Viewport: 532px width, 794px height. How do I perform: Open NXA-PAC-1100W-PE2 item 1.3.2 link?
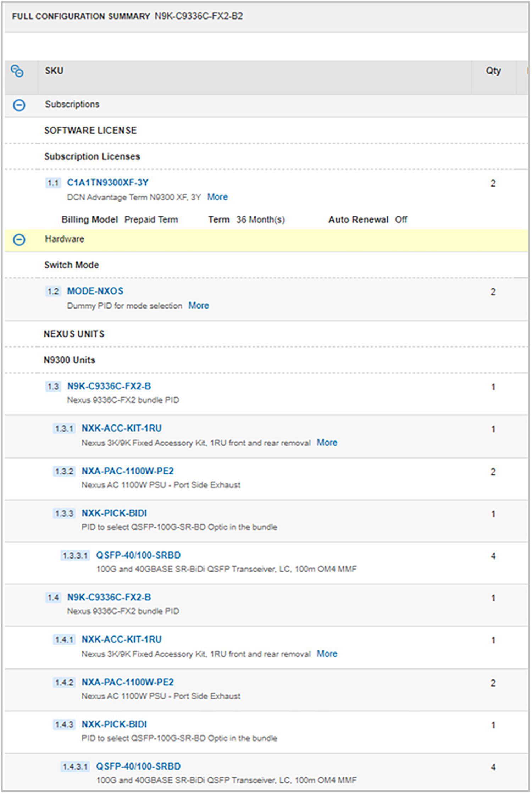128,471
